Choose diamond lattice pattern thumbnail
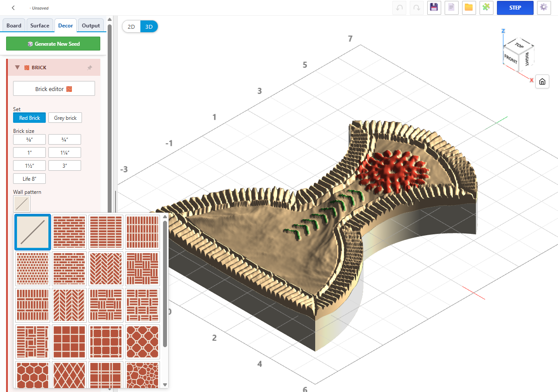This screenshot has height=392, width=558. coord(69,375)
